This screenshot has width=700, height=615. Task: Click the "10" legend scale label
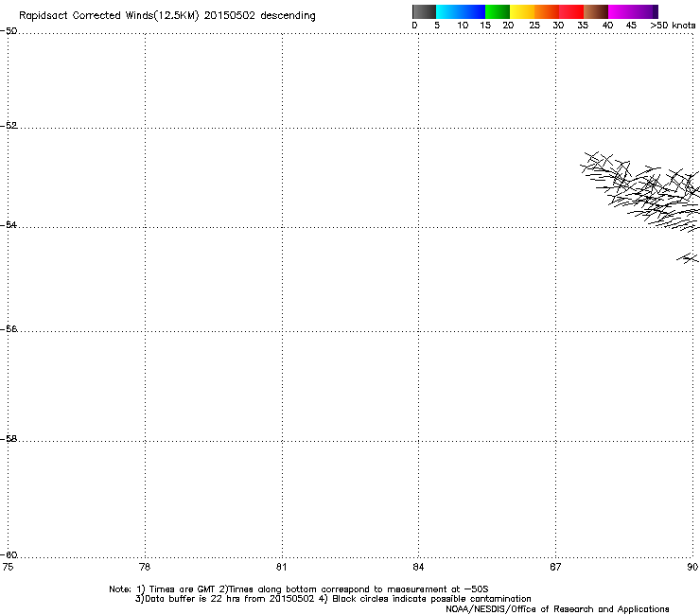click(463, 26)
